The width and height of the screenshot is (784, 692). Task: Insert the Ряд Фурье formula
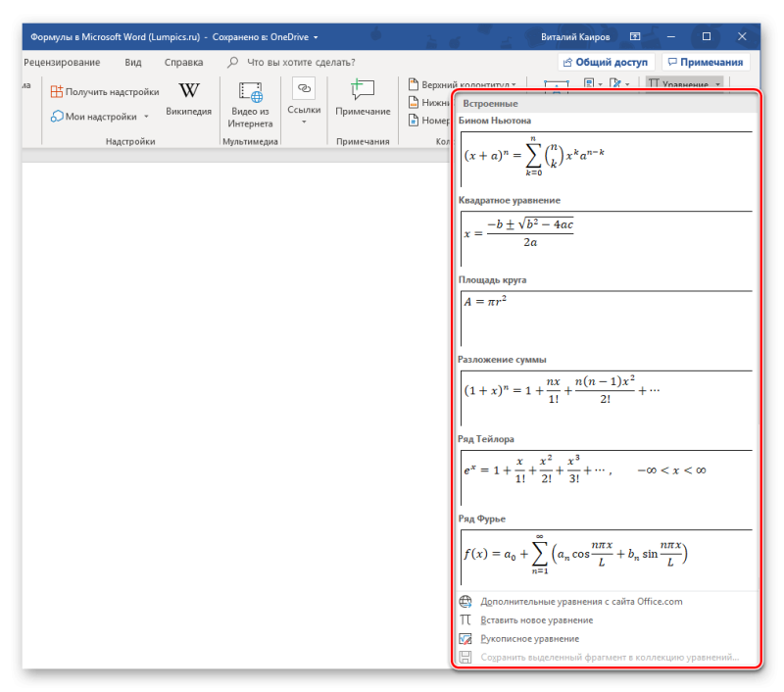(607, 557)
